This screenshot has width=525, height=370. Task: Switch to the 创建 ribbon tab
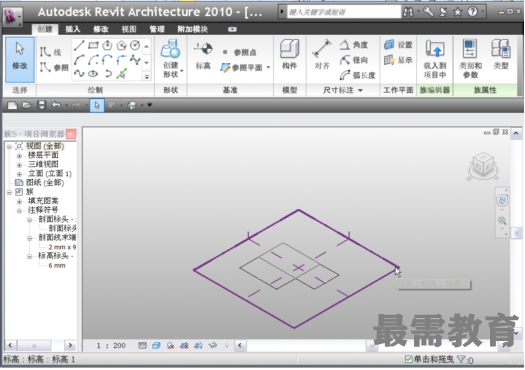point(45,29)
